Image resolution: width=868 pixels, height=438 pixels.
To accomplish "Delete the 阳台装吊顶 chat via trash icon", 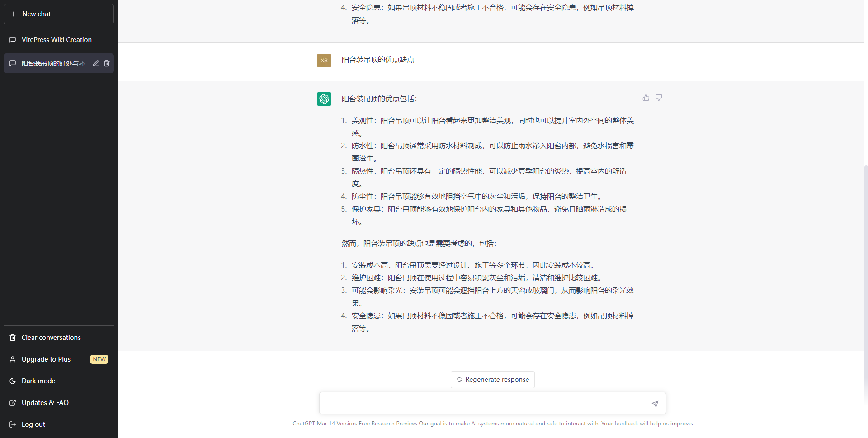I will pos(107,63).
